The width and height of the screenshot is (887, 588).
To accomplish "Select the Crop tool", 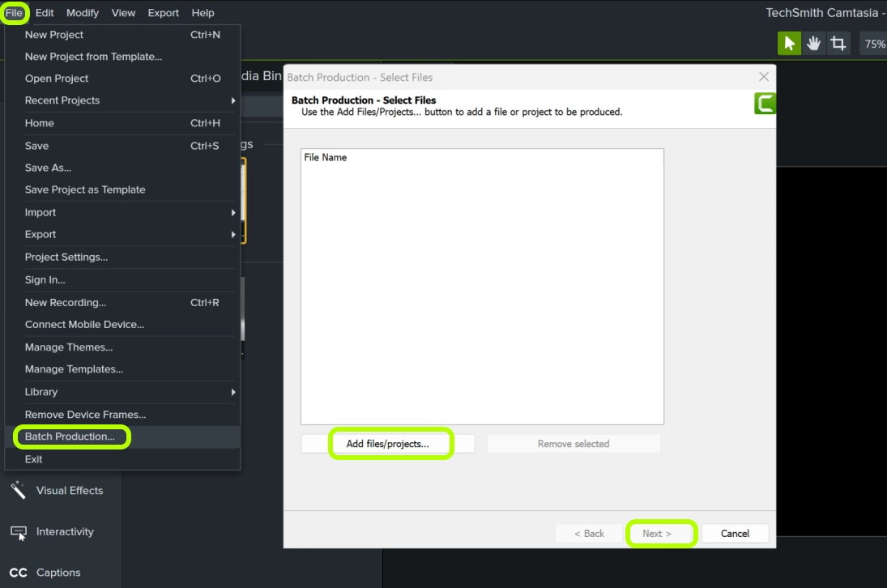I will (838, 44).
